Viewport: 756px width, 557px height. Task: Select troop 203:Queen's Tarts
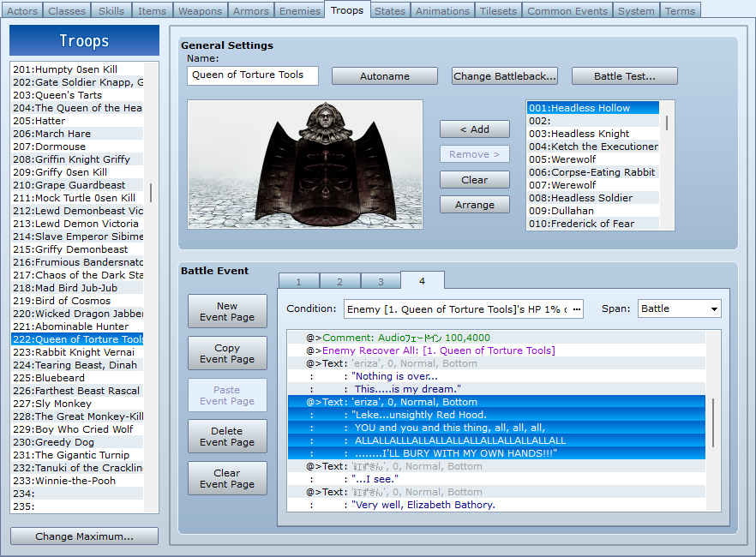(77, 95)
